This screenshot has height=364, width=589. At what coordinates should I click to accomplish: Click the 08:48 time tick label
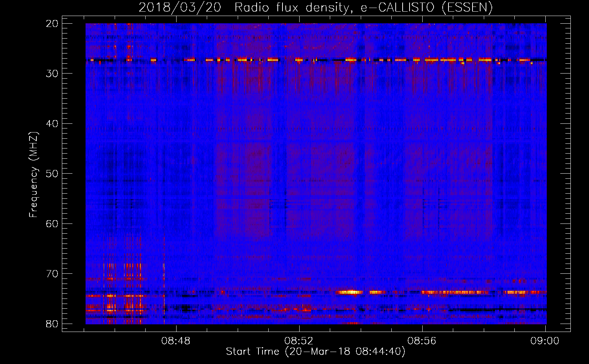click(x=176, y=341)
